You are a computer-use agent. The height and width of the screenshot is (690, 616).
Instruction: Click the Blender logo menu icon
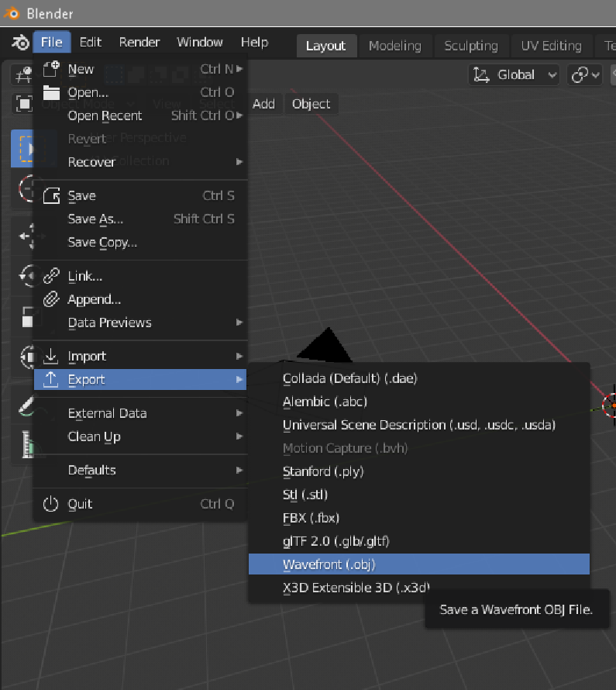[20, 42]
